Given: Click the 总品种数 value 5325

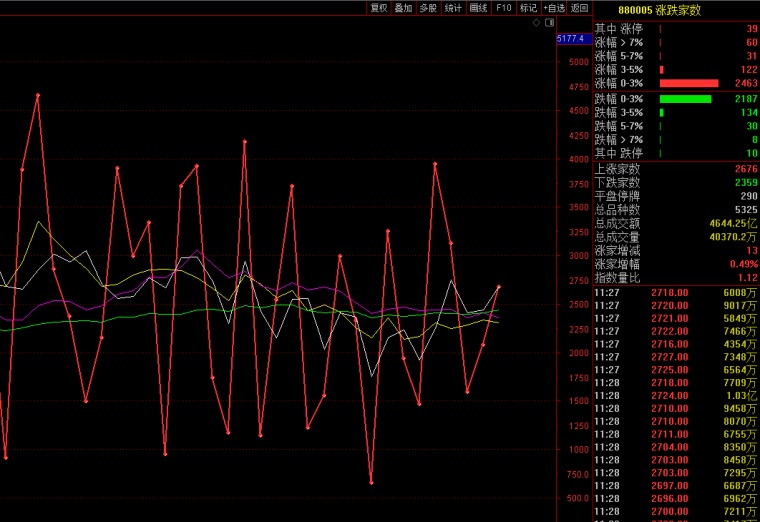Looking at the screenshot, I should [x=746, y=209].
